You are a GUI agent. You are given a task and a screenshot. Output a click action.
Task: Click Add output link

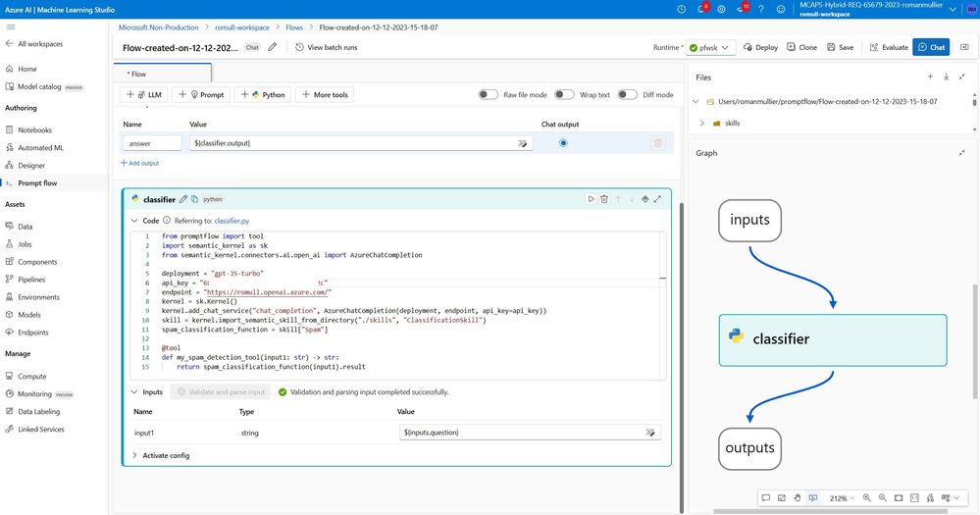tap(140, 163)
